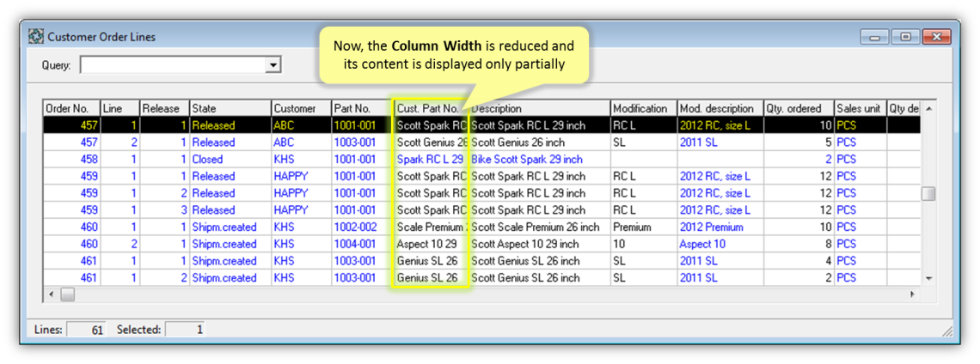Click the Sales unit column header

tap(860, 109)
